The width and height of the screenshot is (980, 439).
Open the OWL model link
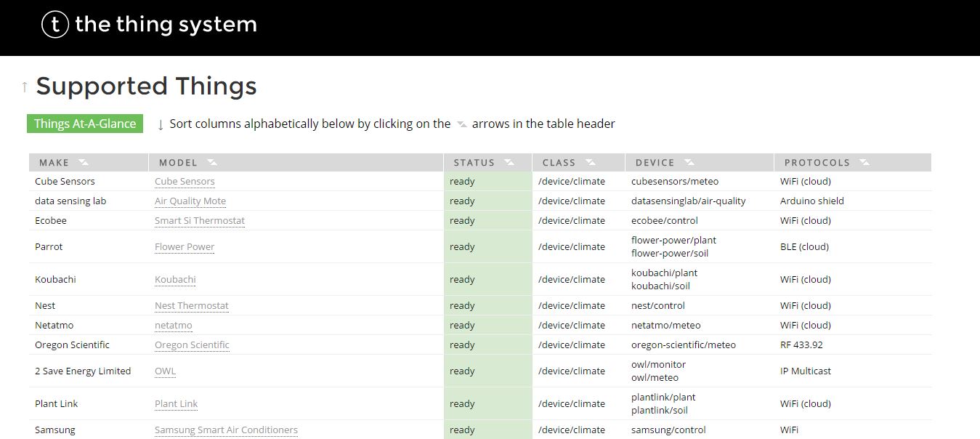point(165,371)
